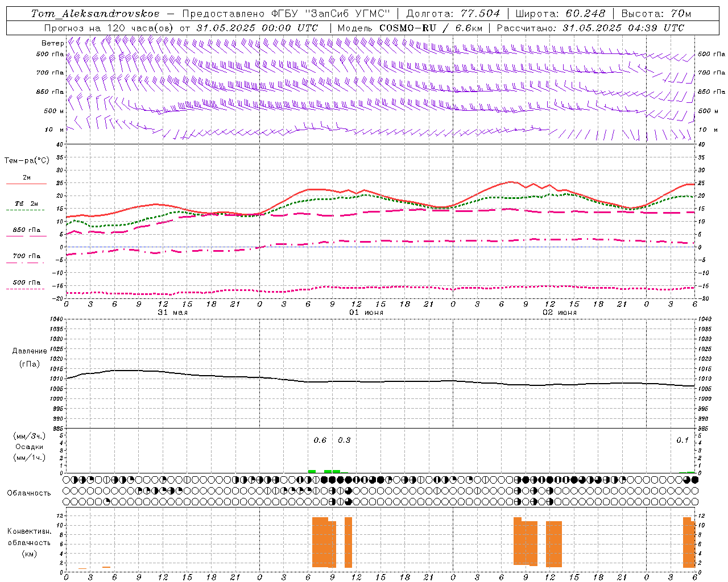Click Рассчитано: 31.05.2025 04:39 UTC timestamp
This screenshot has width=728, height=582.
[x=590, y=28]
